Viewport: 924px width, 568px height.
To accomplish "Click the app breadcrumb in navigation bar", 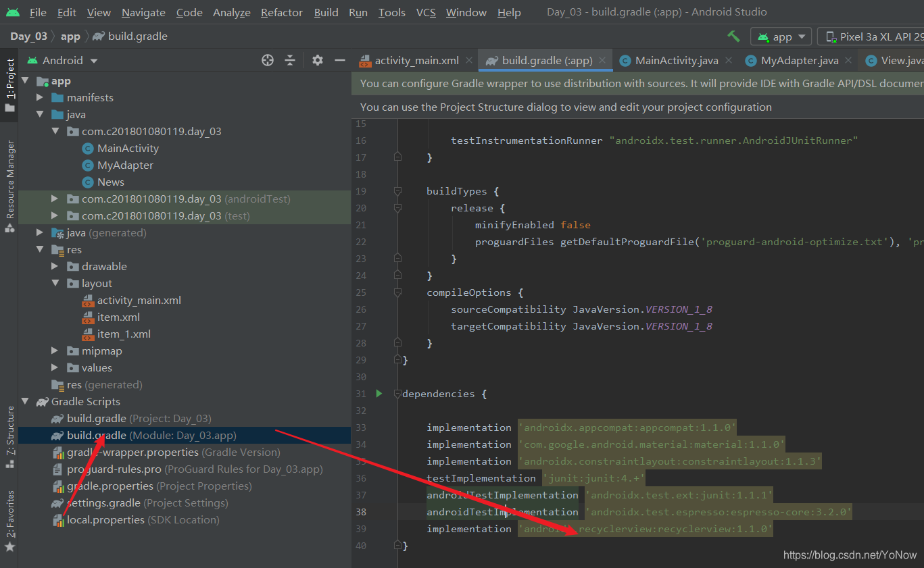I will click(x=70, y=36).
